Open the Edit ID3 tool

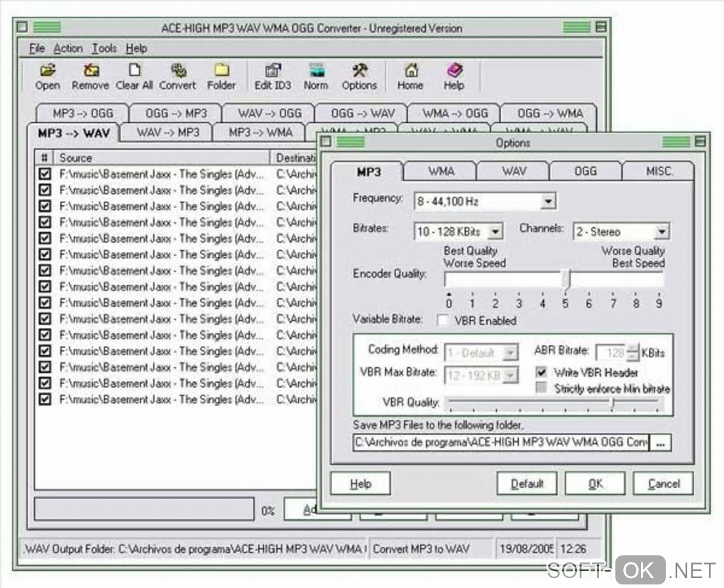click(x=273, y=77)
